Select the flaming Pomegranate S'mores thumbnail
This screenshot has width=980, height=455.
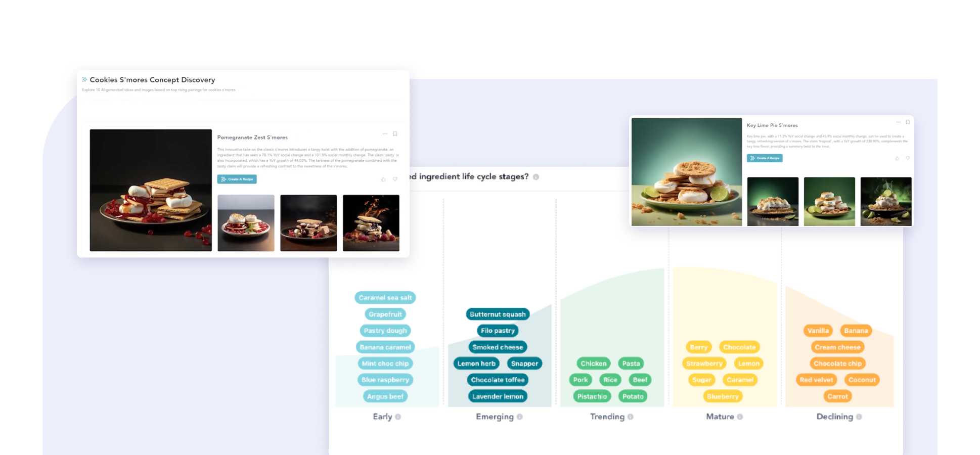point(371,223)
